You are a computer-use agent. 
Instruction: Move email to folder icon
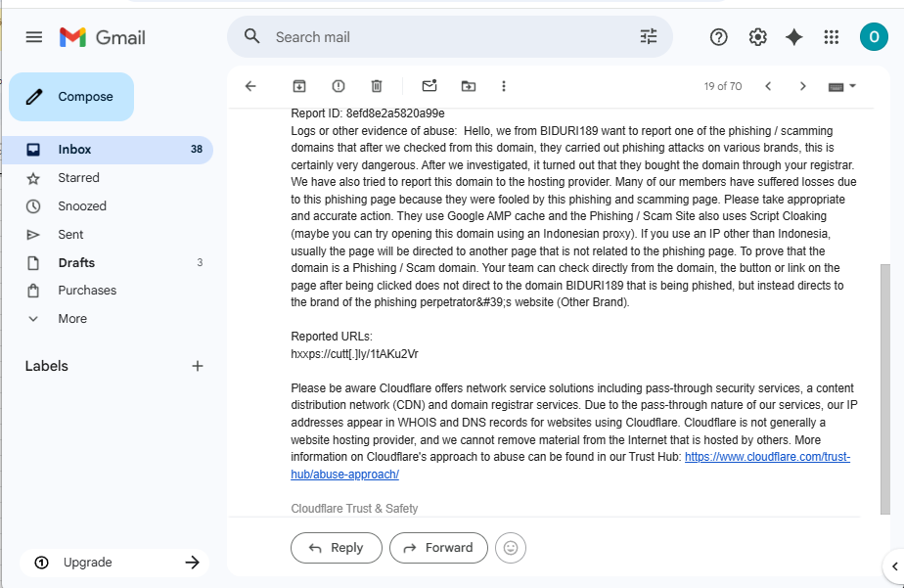point(469,86)
